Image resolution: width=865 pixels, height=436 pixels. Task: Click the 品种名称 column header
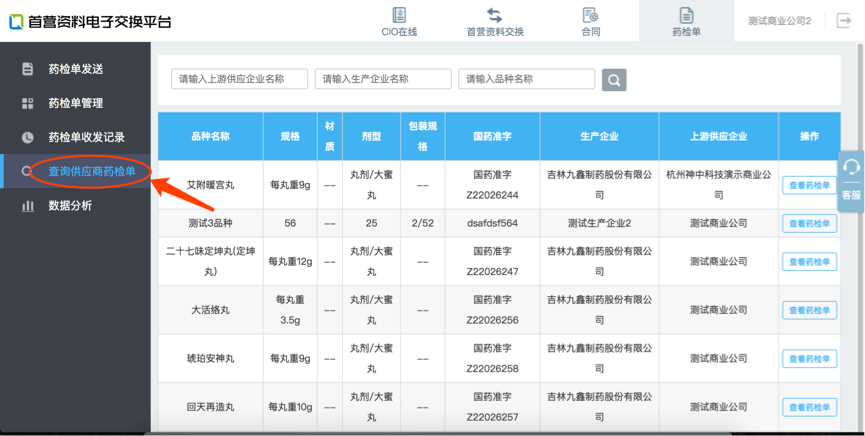coord(210,136)
